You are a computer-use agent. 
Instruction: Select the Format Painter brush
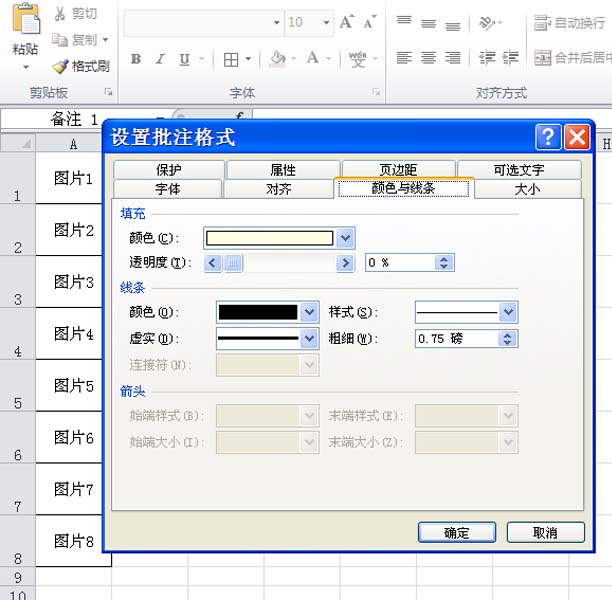pos(81,66)
